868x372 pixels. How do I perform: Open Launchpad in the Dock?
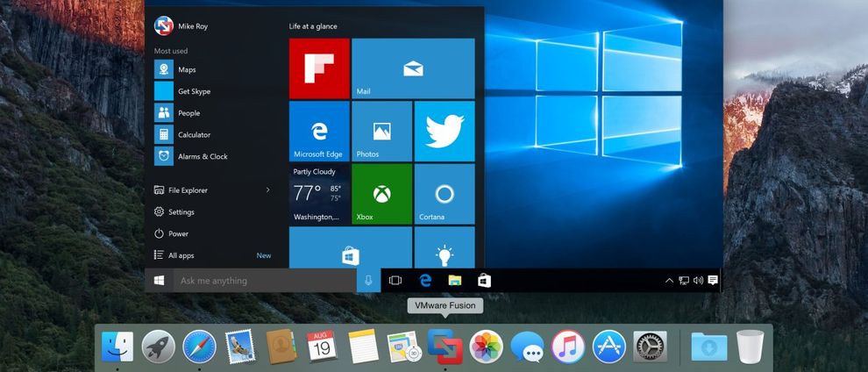(x=159, y=347)
